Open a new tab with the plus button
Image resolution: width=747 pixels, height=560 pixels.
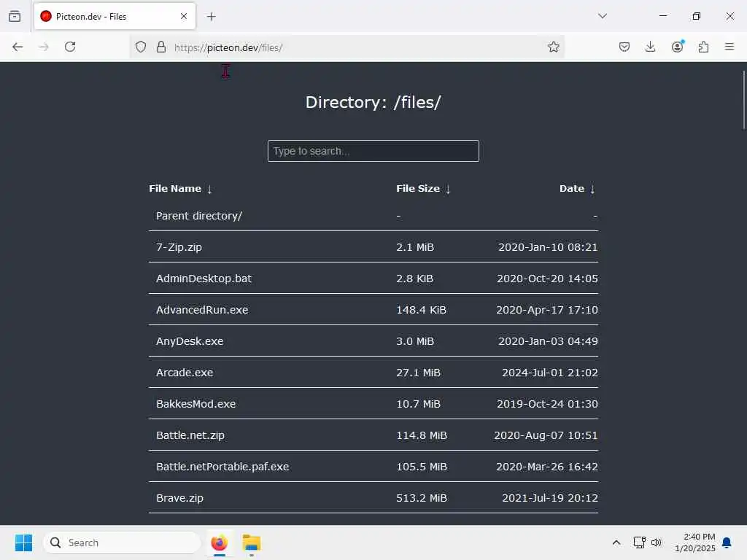(211, 17)
